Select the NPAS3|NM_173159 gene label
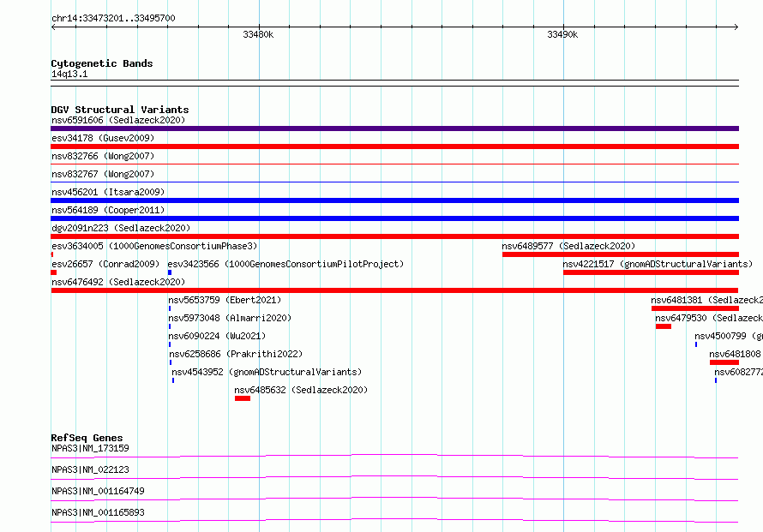 pos(90,448)
